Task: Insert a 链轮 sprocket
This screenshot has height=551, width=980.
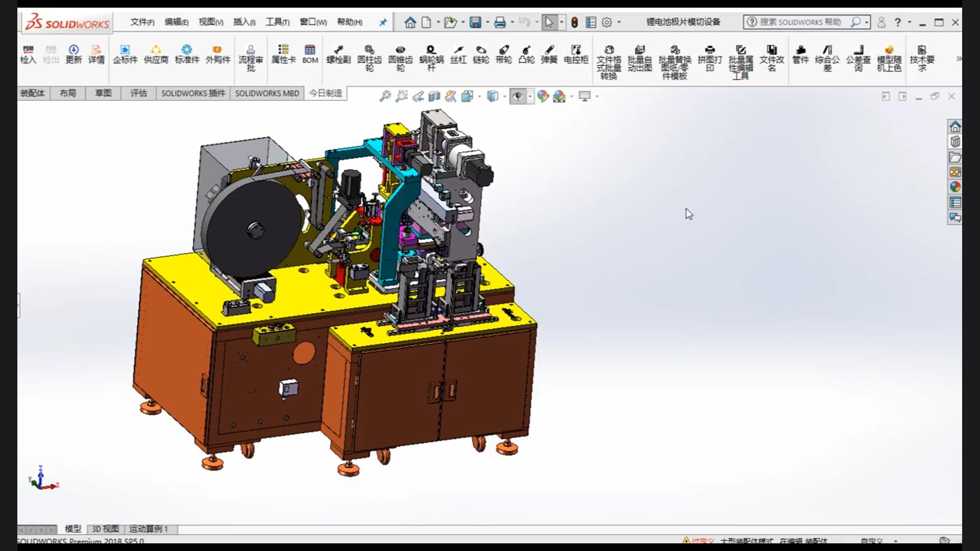Action: pos(481,54)
